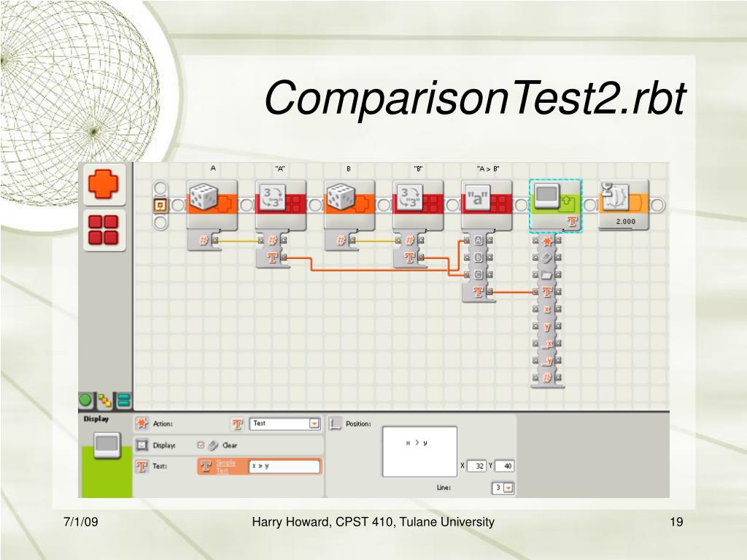Click the text field containing x > y
This screenshot has width=747, height=560.
tap(284, 467)
